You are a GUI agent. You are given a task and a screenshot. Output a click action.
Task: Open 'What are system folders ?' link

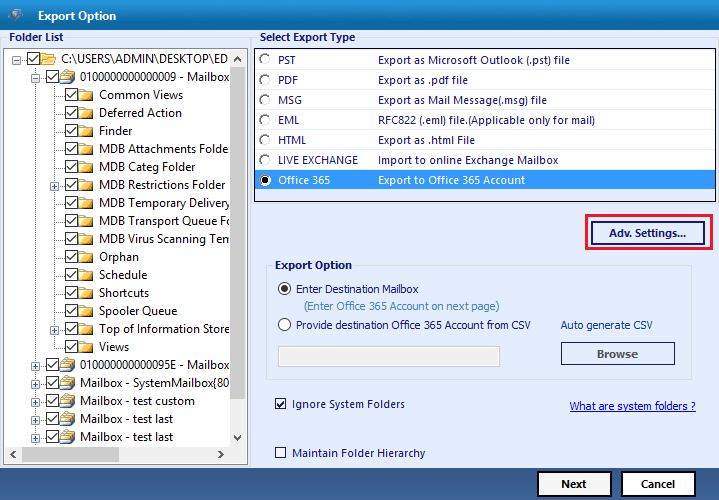click(x=632, y=406)
